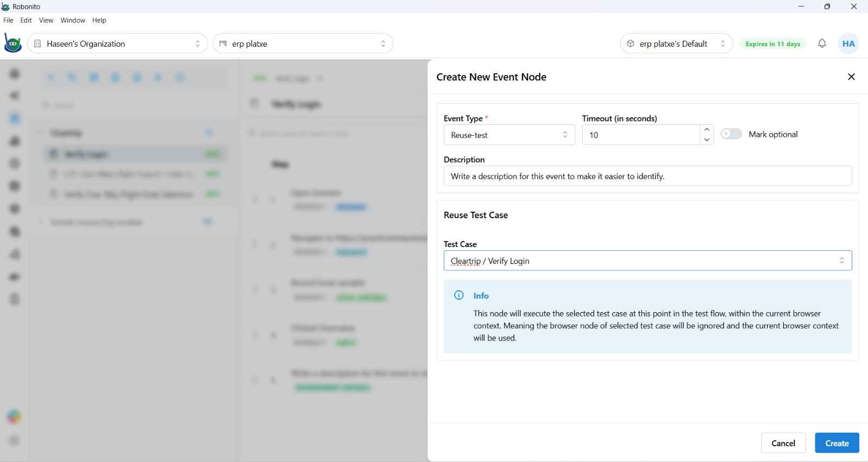Close the Create New Event Node panel
The image size is (868, 462).
851,77
